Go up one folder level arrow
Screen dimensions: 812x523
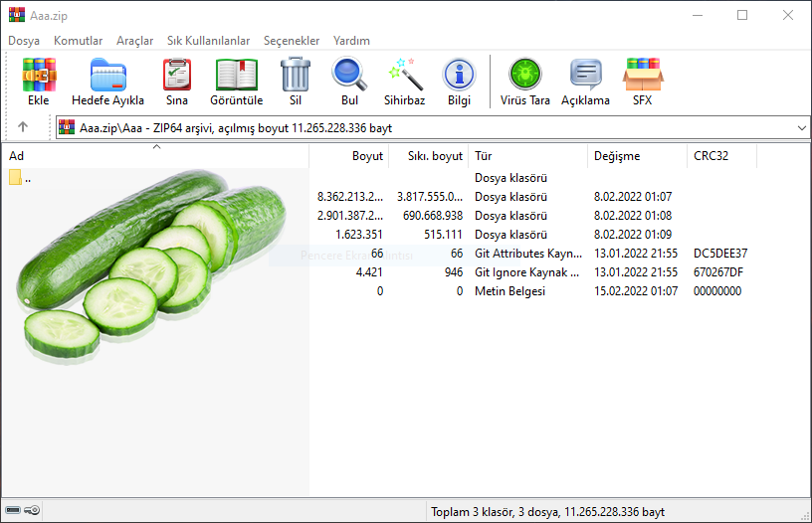point(23,127)
